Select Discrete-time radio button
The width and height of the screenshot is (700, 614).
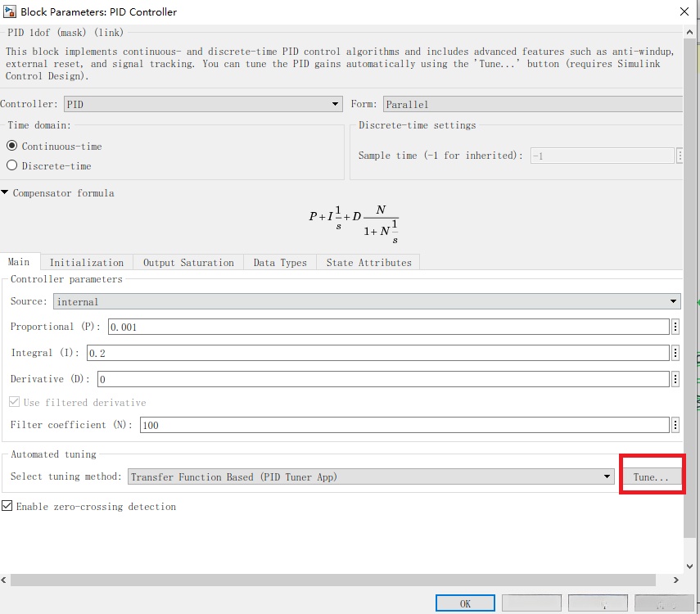pos(12,165)
